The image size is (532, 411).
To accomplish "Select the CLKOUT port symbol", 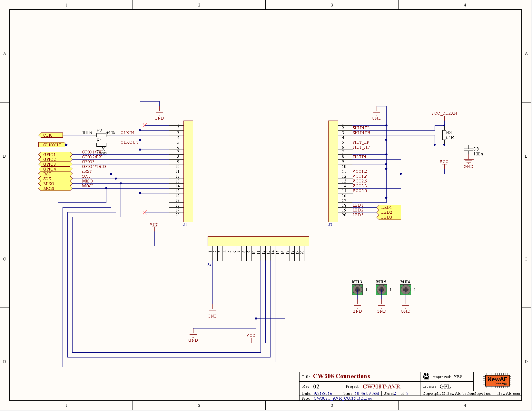I will point(52,145).
